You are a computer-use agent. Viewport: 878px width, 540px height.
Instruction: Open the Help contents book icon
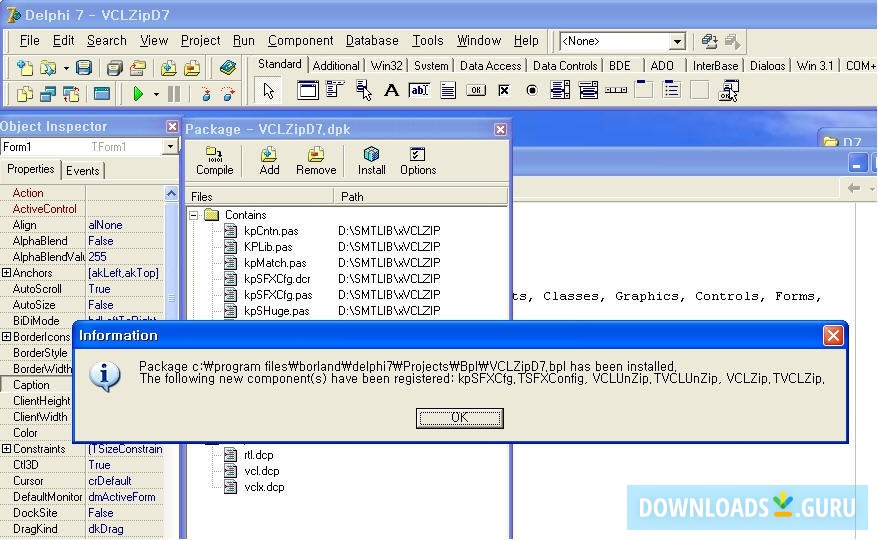tap(227, 68)
